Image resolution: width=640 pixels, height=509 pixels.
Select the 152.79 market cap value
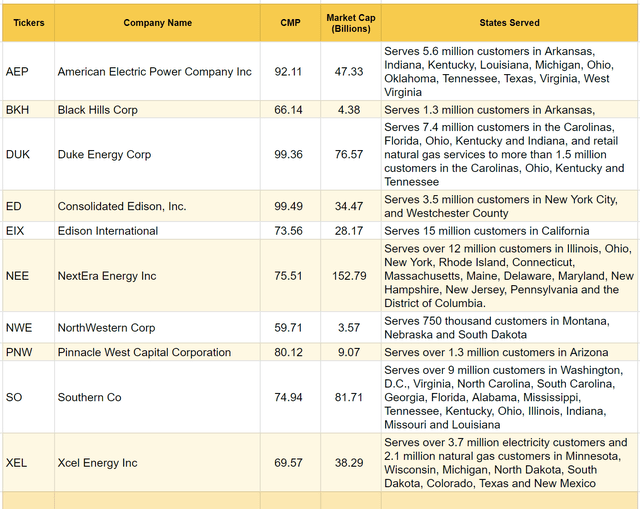tap(351, 276)
